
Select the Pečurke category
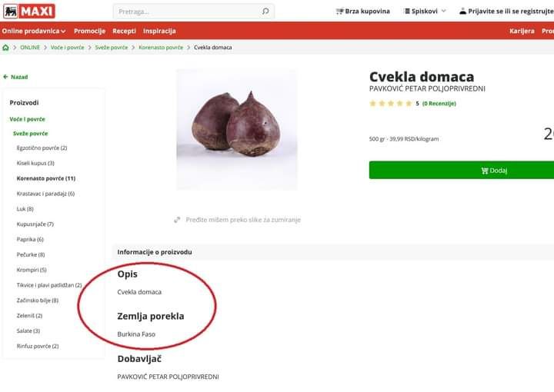point(31,254)
